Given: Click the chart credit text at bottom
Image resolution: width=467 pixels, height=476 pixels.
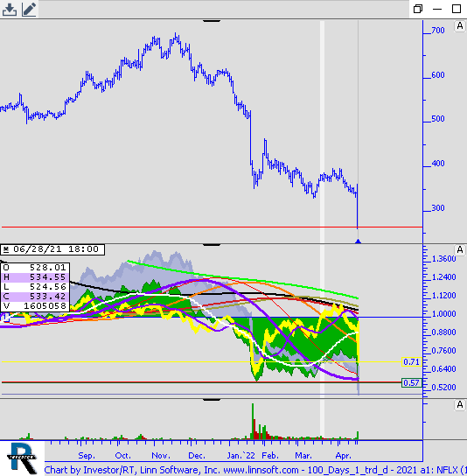Looking at the screenshot, I should [255, 470].
